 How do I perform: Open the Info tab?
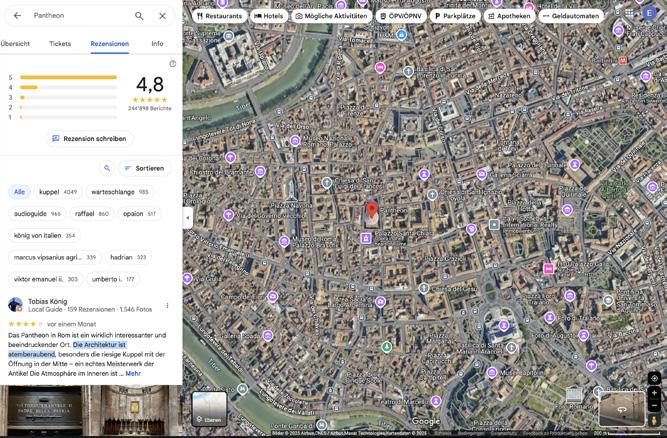(x=157, y=44)
